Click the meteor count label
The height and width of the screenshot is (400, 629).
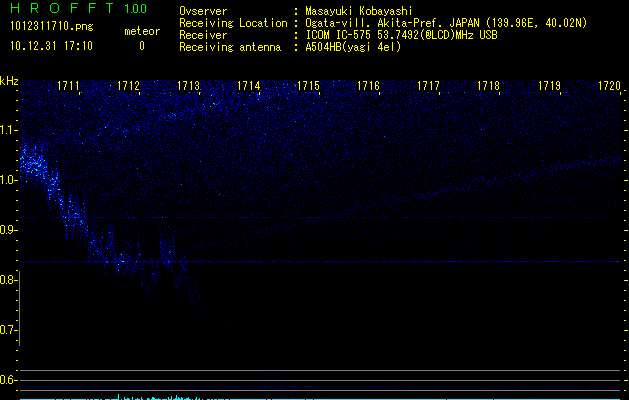(x=142, y=31)
